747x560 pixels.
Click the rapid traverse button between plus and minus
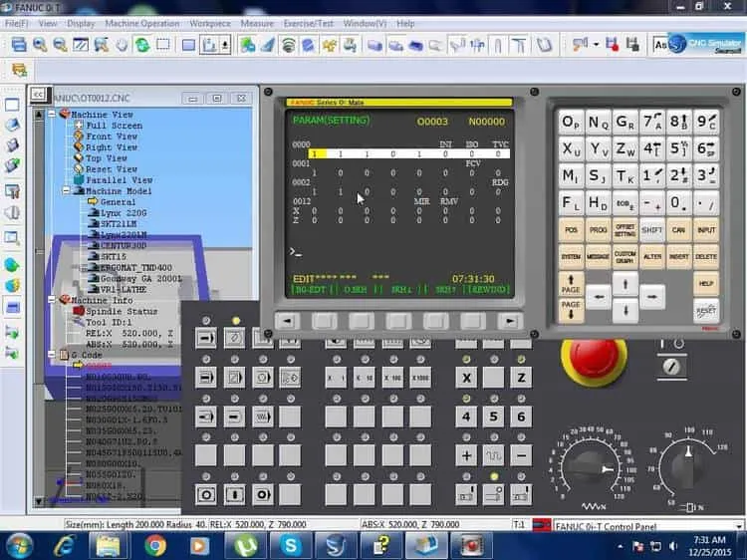tap(494, 455)
